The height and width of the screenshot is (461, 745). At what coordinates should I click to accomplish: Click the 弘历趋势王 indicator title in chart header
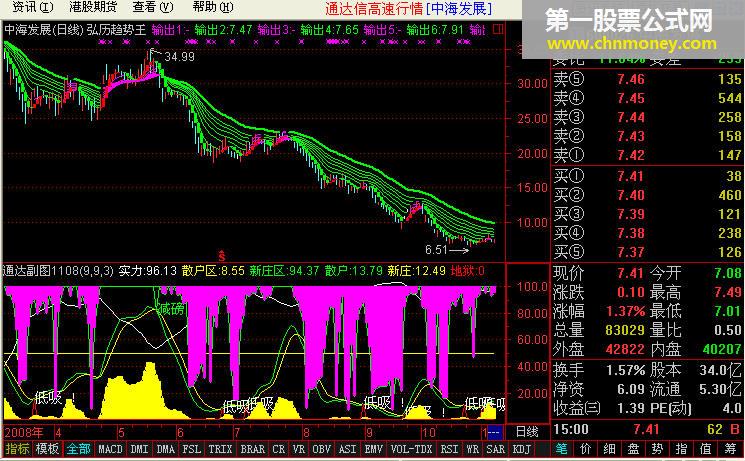point(116,30)
